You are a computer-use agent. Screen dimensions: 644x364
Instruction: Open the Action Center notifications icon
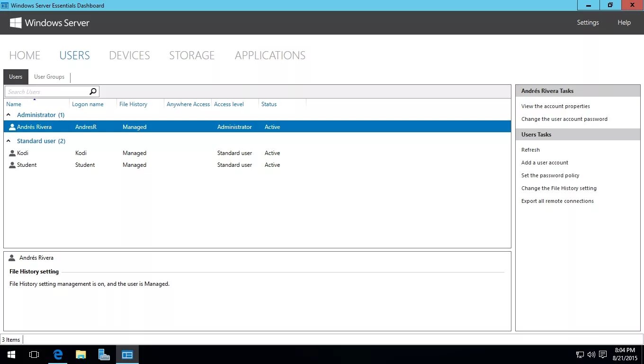point(603,355)
